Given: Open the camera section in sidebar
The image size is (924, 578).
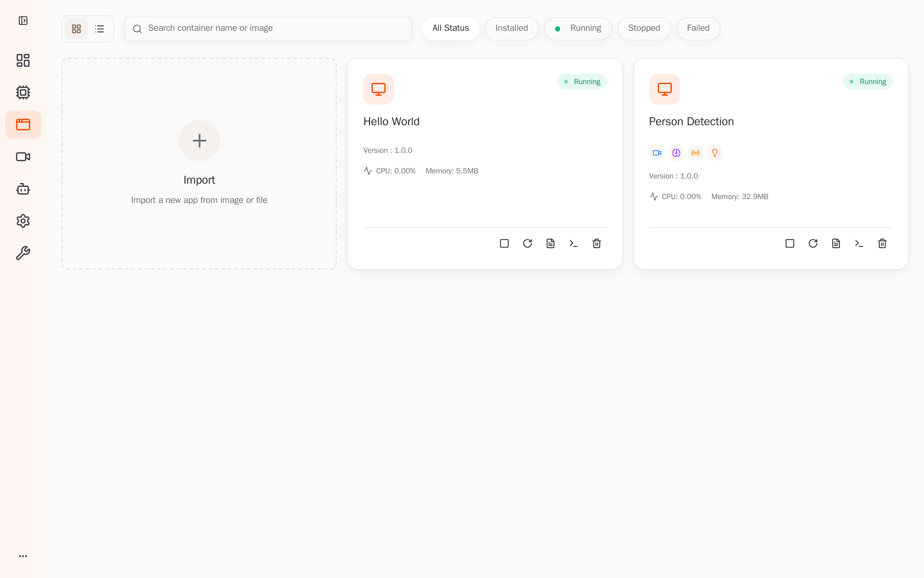Looking at the screenshot, I should [x=23, y=157].
